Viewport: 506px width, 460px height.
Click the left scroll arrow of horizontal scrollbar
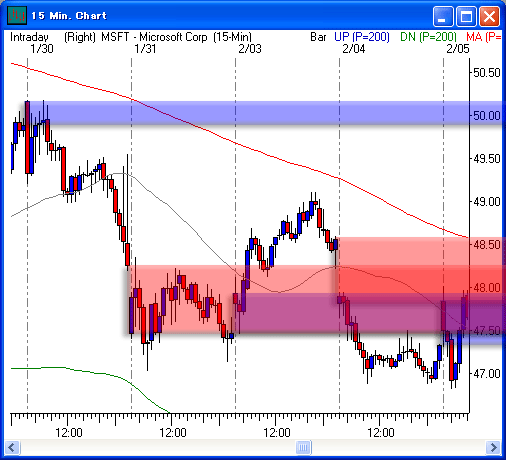[13, 447]
